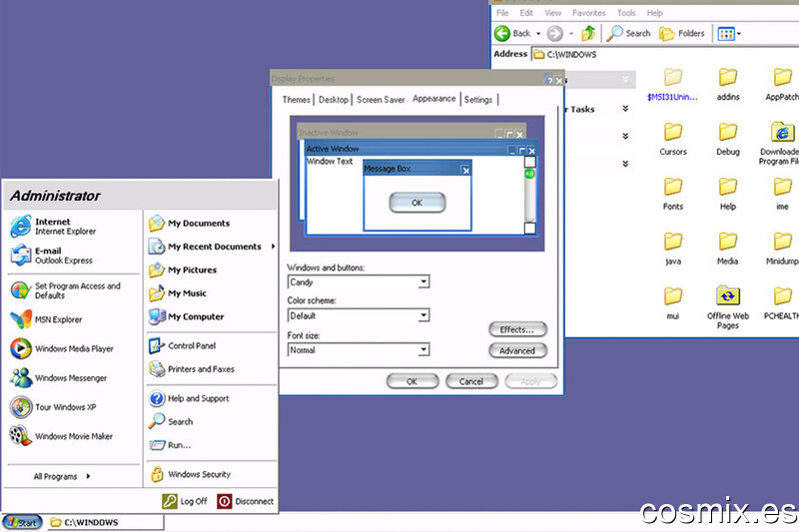This screenshot has width=799, height=532.
Task: Launch Windows Media Player
Action: tap(62, 348)
